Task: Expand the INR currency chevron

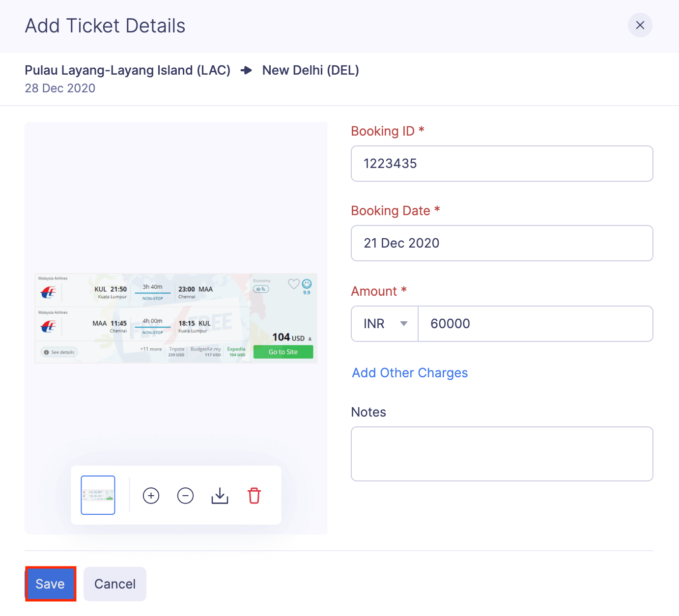Action: (403, 323)
